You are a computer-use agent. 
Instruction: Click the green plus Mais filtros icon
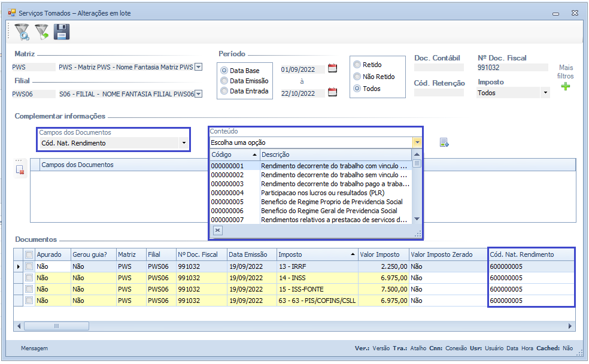[x=565, y=87]
